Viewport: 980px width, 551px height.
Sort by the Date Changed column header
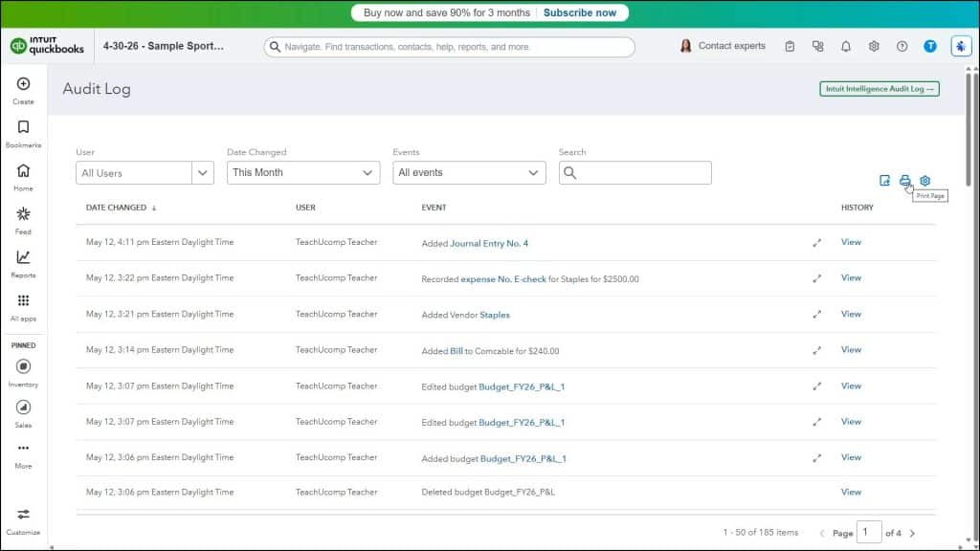(121, 208)
